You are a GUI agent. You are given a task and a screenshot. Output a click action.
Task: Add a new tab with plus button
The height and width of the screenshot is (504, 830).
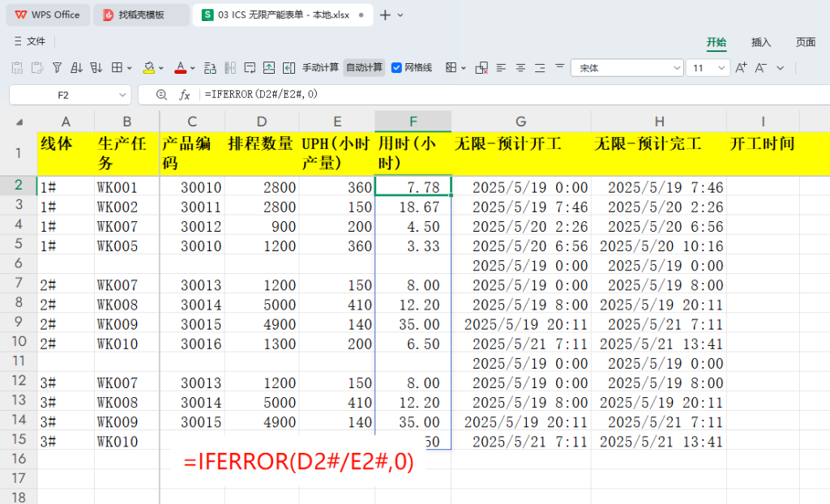(385, 15)
